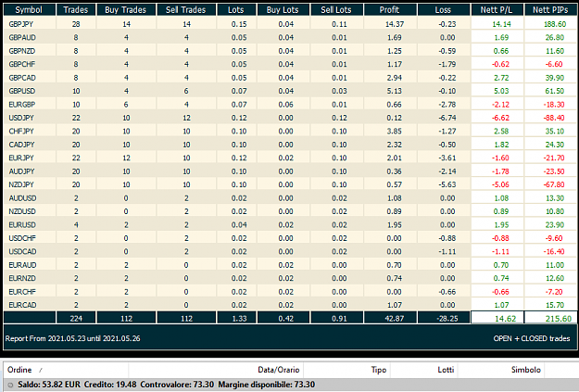Click GBPJPY Nett P/L value 14.14
This screenshot has height=392, width=579.
501,24
